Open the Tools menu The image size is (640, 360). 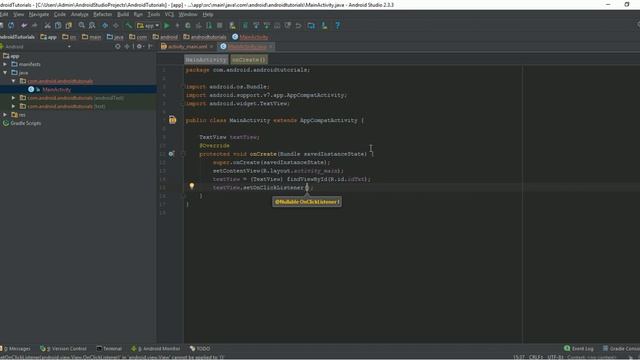[x=153, y=14]
